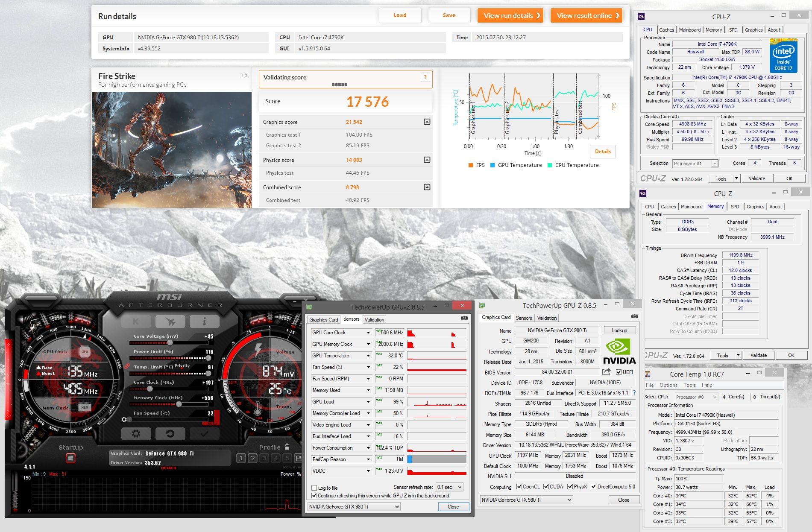This screenshot has width=812, height=532.
Task: Open Kombustor via the Afterburner K button
Action: click(136, 322)
